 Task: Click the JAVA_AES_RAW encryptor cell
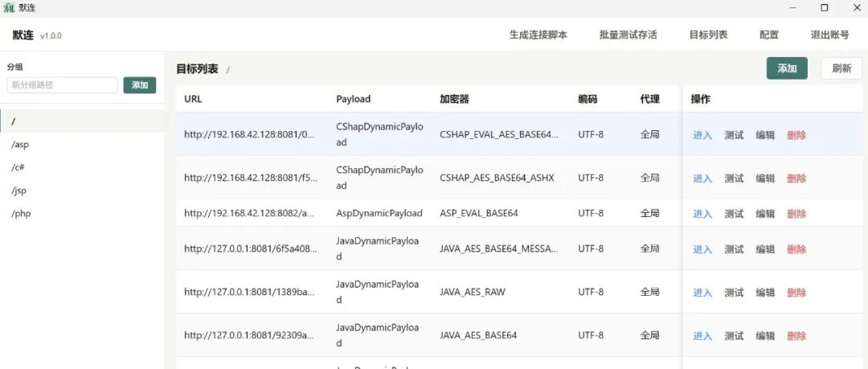click(x=473, y=292)
